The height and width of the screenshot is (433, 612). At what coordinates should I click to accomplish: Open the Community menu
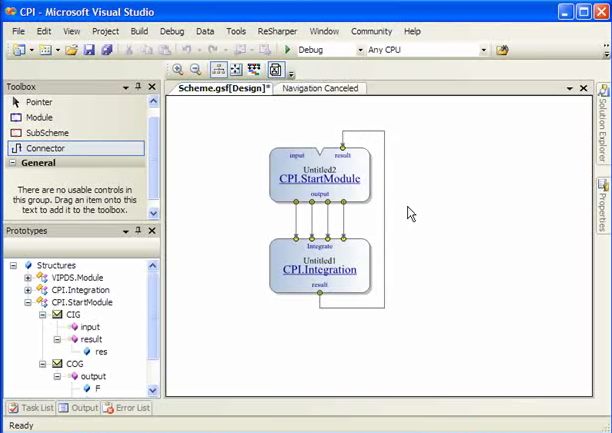tap(371, 32)
